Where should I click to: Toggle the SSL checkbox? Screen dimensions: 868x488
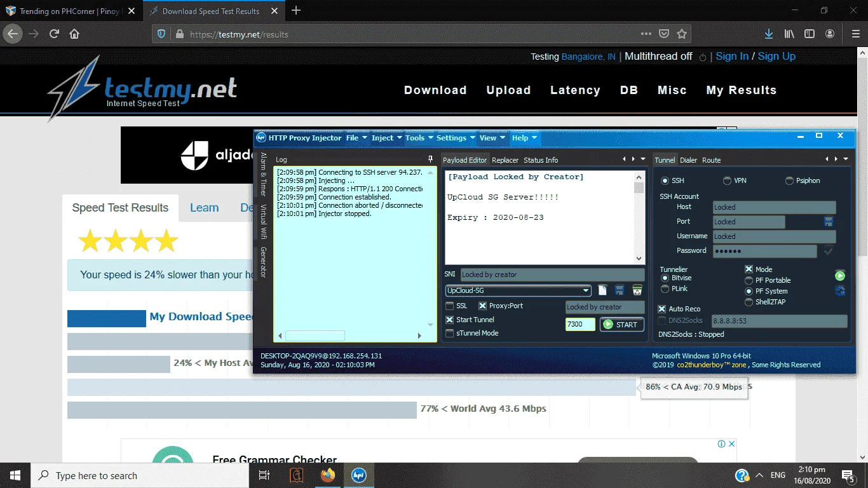coord(450,306)
